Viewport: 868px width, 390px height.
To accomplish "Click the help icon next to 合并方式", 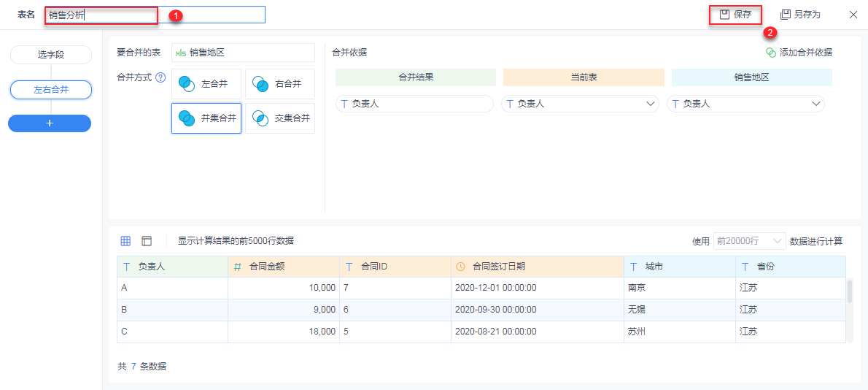I will coord(160,77).
